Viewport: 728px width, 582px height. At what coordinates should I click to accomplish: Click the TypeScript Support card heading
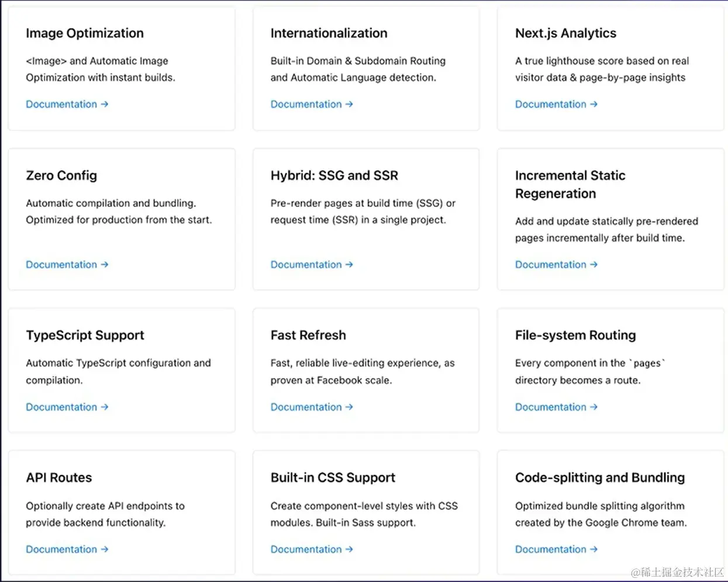[x=85, y=335]
